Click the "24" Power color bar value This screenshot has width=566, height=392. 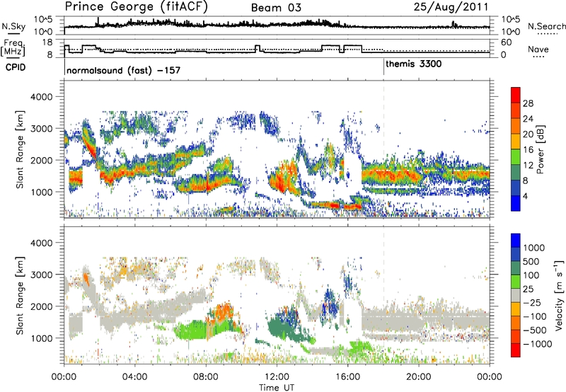529,119
